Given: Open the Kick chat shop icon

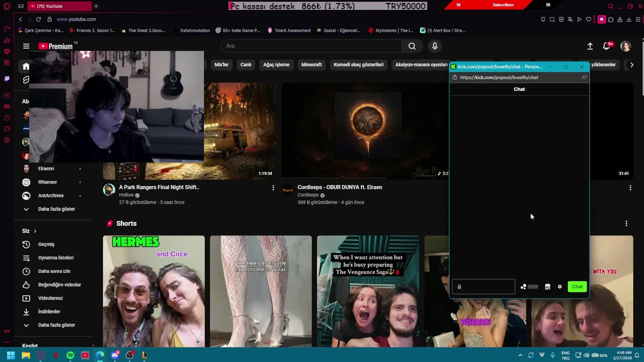Looking at the screenshot, I should tap(547, 287).
